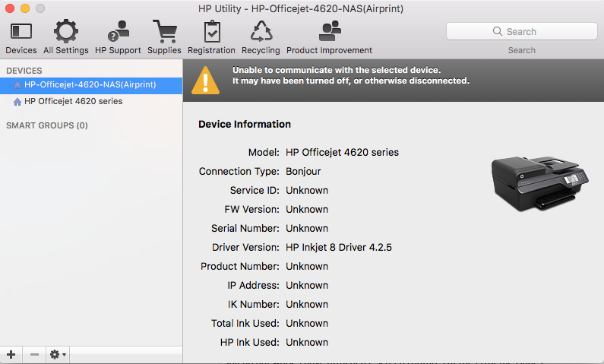Minimize the HP Utility window
Screen dimensions: 604x364
[x=25, y=8]
